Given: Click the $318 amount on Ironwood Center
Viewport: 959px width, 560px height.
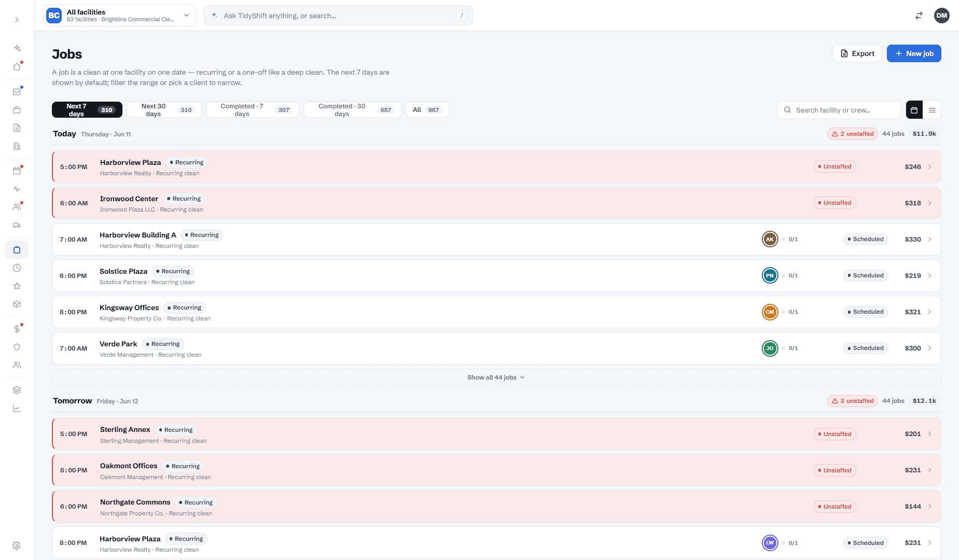Looking at the screenshot, I should click(913, 203).
